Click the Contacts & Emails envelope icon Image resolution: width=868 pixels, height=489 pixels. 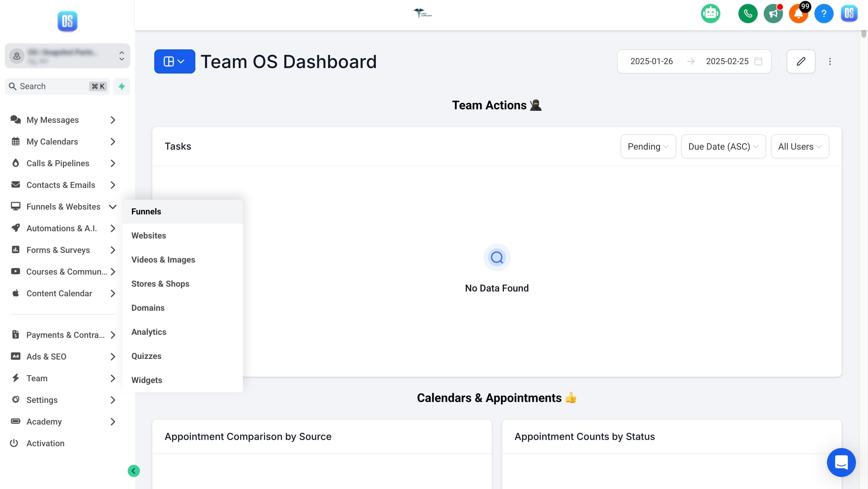click(15, 184)
